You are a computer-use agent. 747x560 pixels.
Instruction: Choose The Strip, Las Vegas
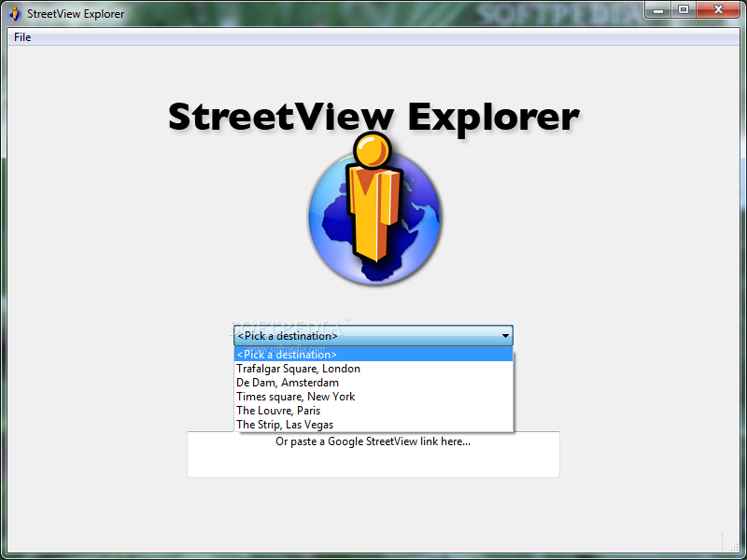373,425
